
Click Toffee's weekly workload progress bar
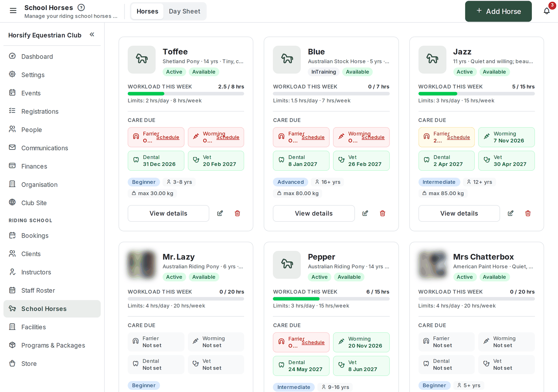pos(186,94)
